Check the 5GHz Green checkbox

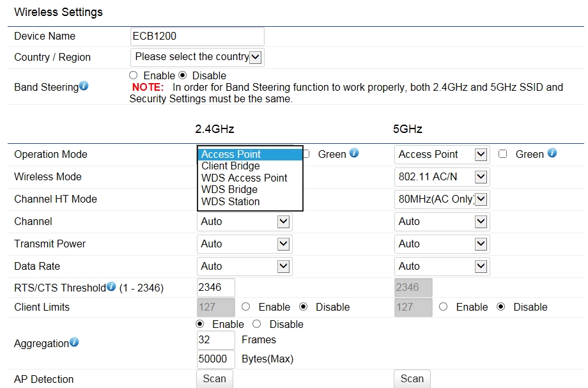503,154
